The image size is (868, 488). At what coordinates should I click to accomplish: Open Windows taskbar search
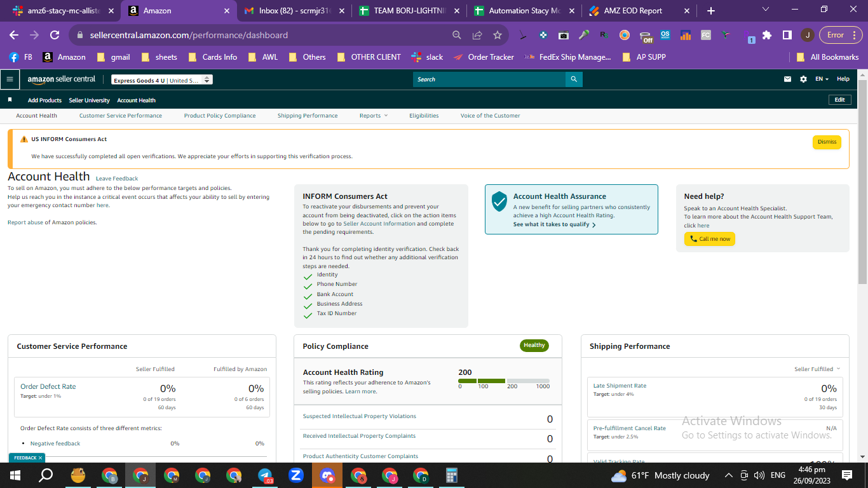(46, 475)
